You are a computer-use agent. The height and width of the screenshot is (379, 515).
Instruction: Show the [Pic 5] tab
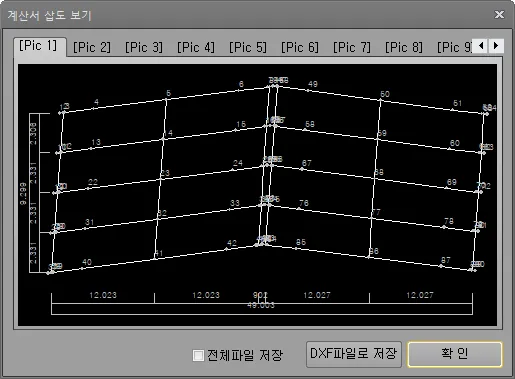(248, 47)
